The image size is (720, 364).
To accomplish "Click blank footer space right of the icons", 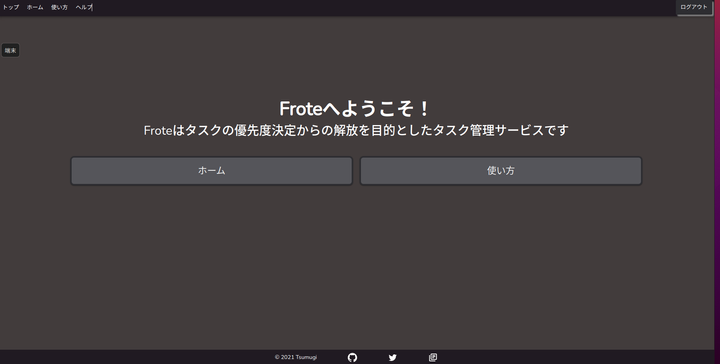I will pos(574,357).
